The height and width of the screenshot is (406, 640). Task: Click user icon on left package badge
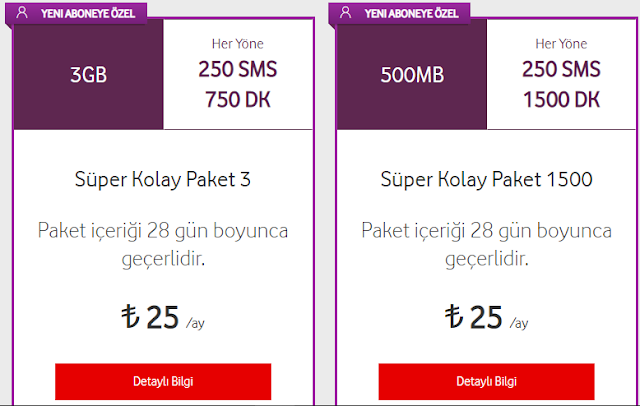(23, 14)
